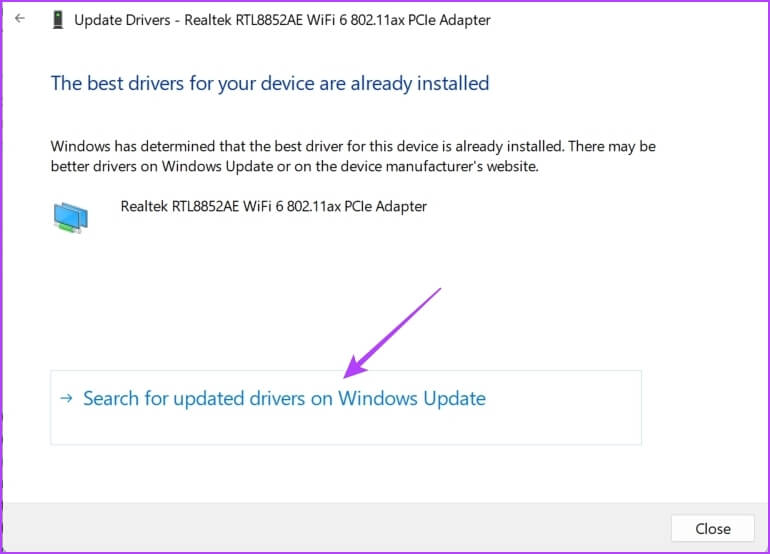Click the network adapter monitors icon

71,218
